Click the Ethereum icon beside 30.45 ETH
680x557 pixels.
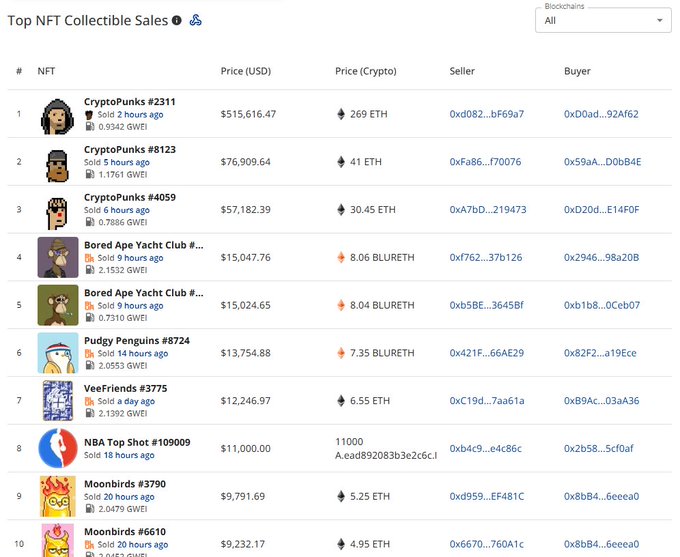(341, 210)
